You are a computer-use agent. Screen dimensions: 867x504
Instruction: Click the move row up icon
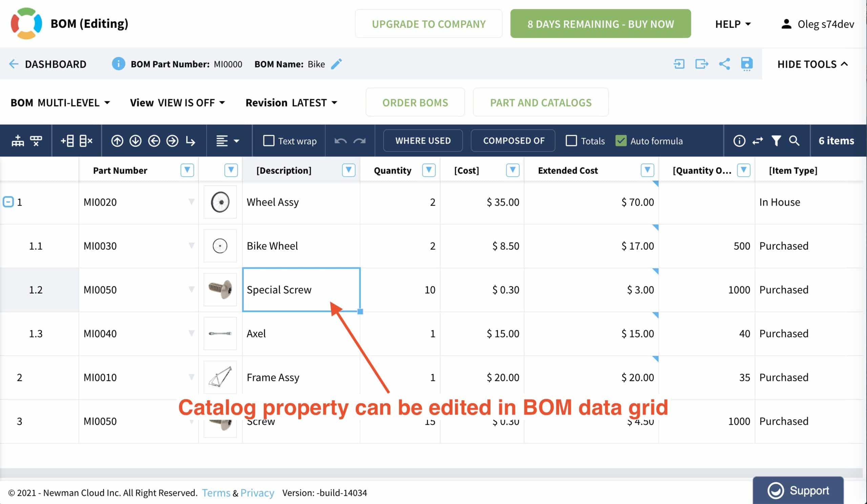click(x=118, y=141)
